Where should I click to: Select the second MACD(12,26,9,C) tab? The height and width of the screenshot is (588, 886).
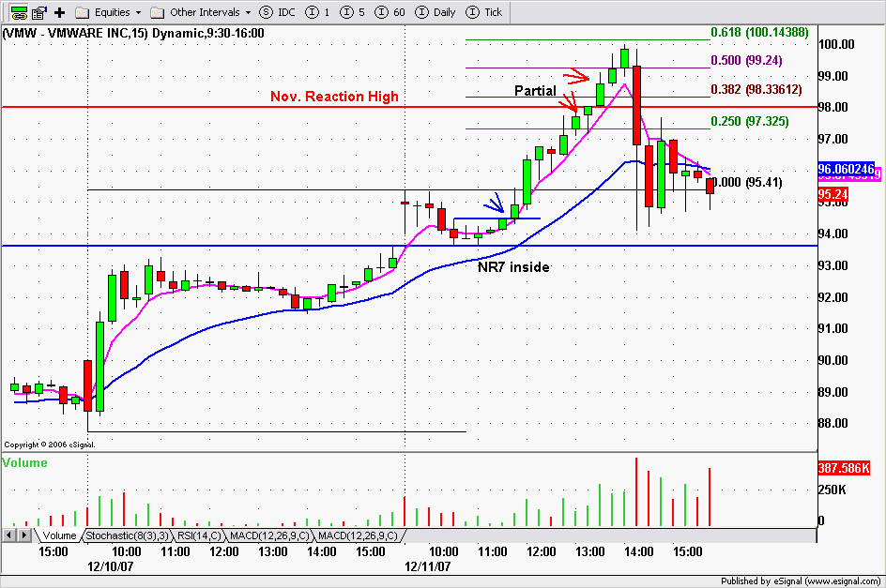[358, 535]
